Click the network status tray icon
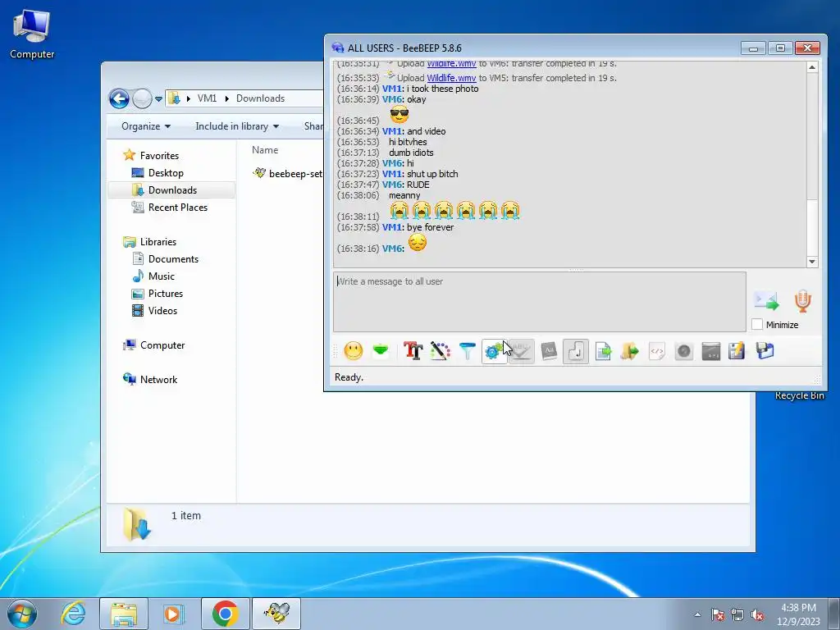This screenshot has height=630, width=840. coord(737,614)
